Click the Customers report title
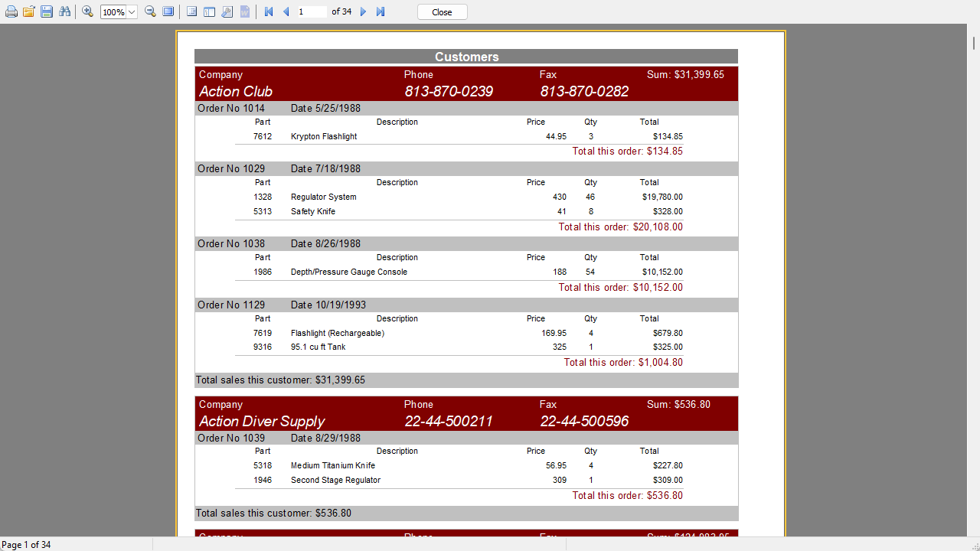The height and width of the screenshot is (551, 980). 467,57
